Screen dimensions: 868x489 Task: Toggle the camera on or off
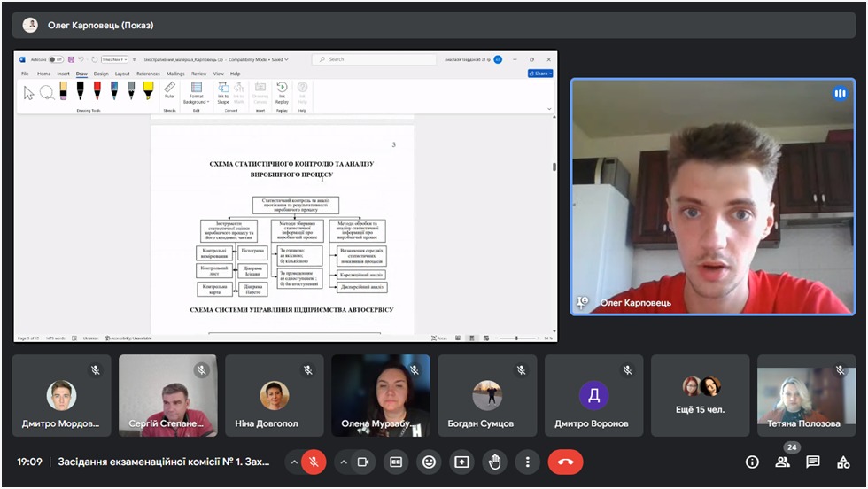[x=362, y=462]
